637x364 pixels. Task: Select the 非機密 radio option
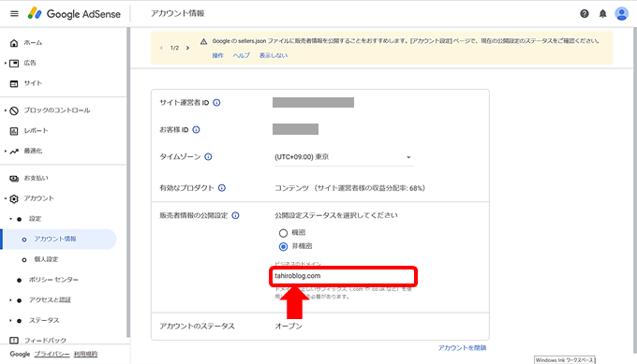tap(283, 247)
